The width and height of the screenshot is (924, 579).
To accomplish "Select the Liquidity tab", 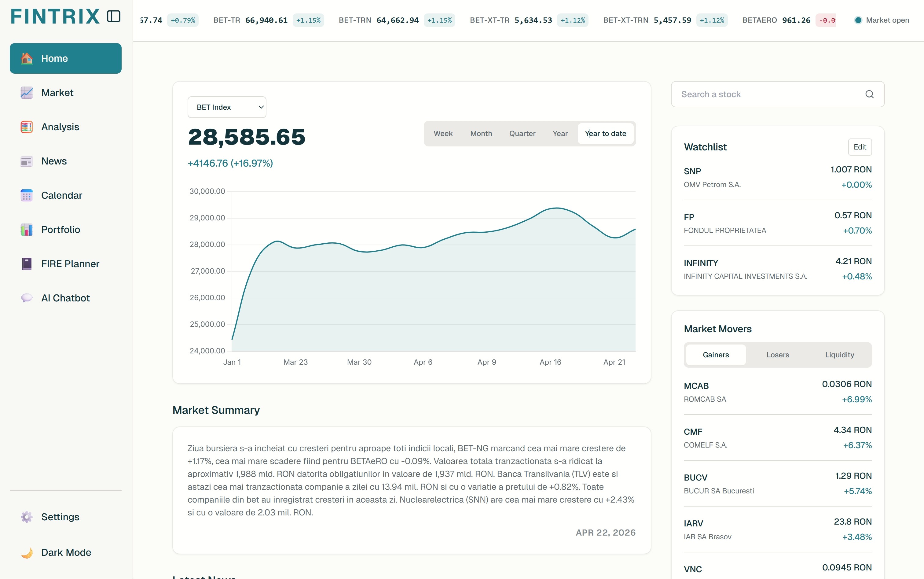I will pyautogui.click(x=839, y=355).
